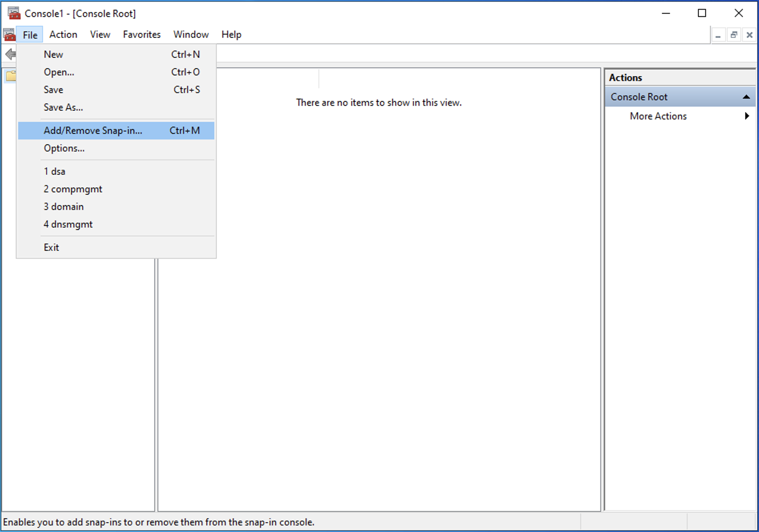Select the Console Root folder icon

[11, 76]
